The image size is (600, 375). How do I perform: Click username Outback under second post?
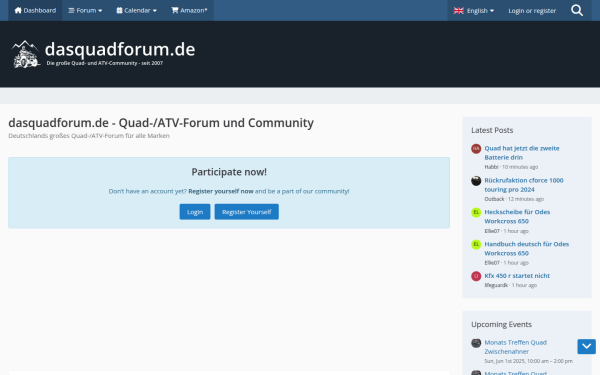pyautogui.click(x=494, y=199)
